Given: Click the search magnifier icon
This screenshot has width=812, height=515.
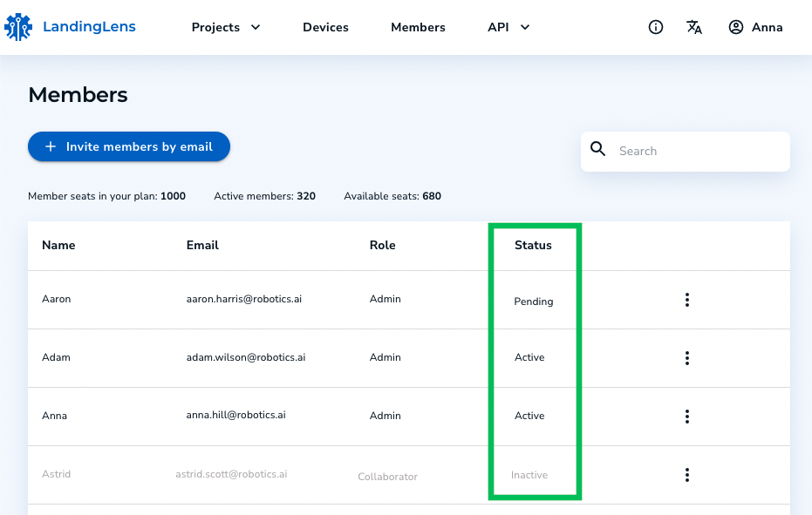Looking at the screenshot, I should click(598, 149).
